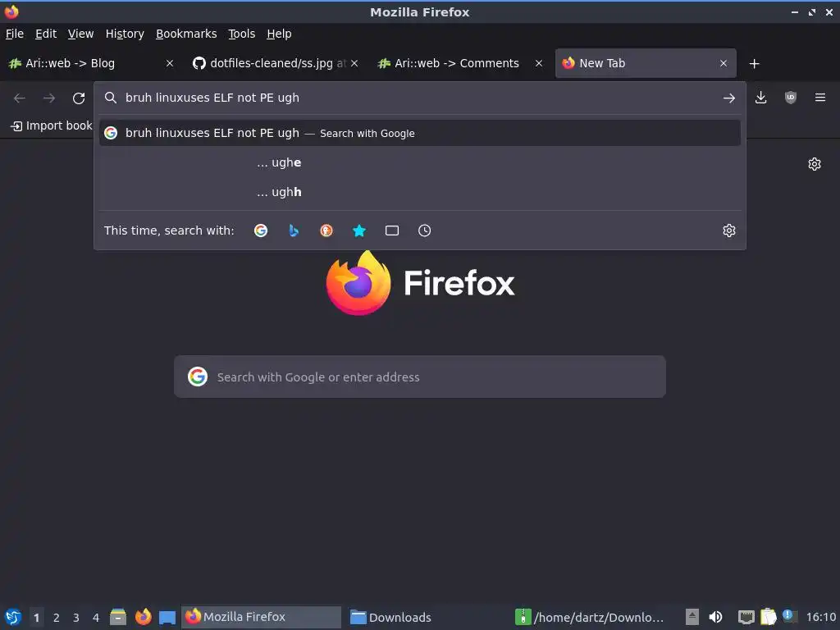Open the uBlock Origin extension icon

pos(790,98)
